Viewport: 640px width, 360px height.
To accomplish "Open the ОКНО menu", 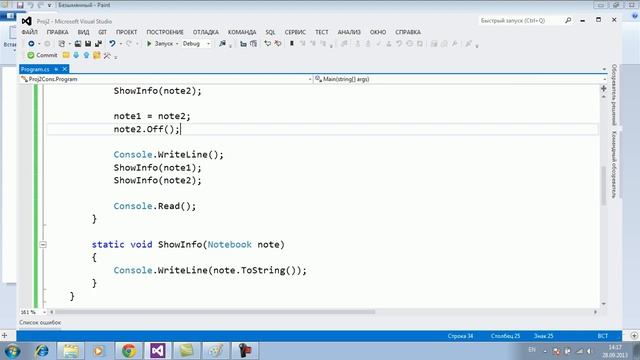I will click(x=378, y=32).
